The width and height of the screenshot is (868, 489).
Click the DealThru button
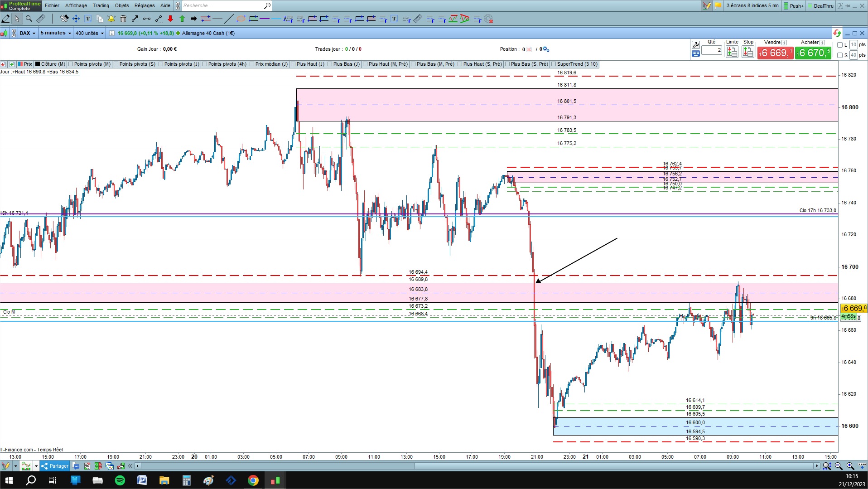tap(820, 5)
